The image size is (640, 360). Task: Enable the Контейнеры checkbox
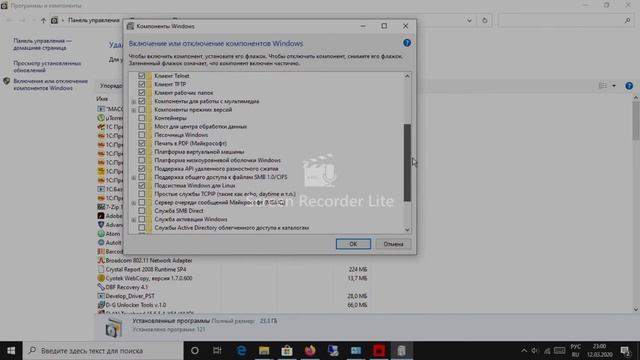click(142, 118)
